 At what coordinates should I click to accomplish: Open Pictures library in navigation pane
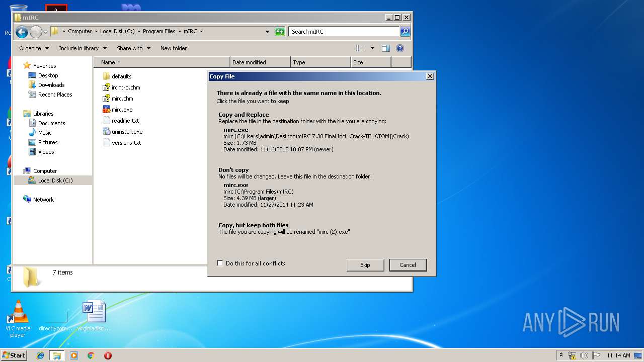[x=48, y=142]
